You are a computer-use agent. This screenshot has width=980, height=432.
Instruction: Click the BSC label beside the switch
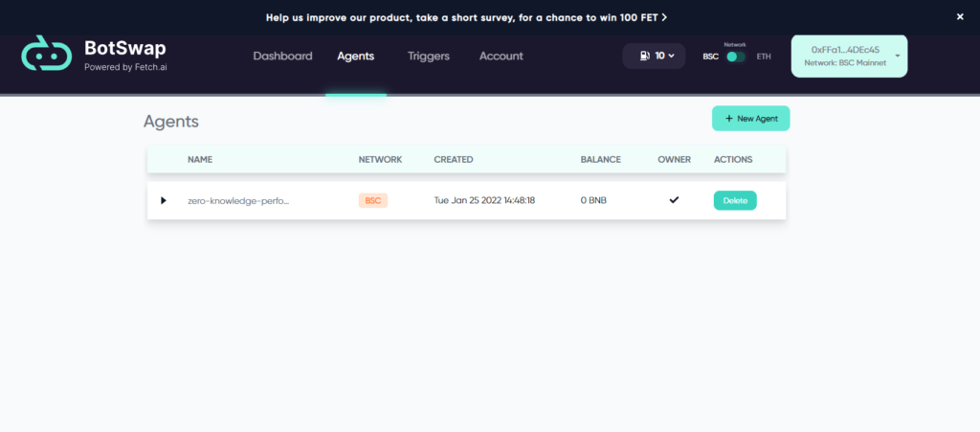[711, 57]
